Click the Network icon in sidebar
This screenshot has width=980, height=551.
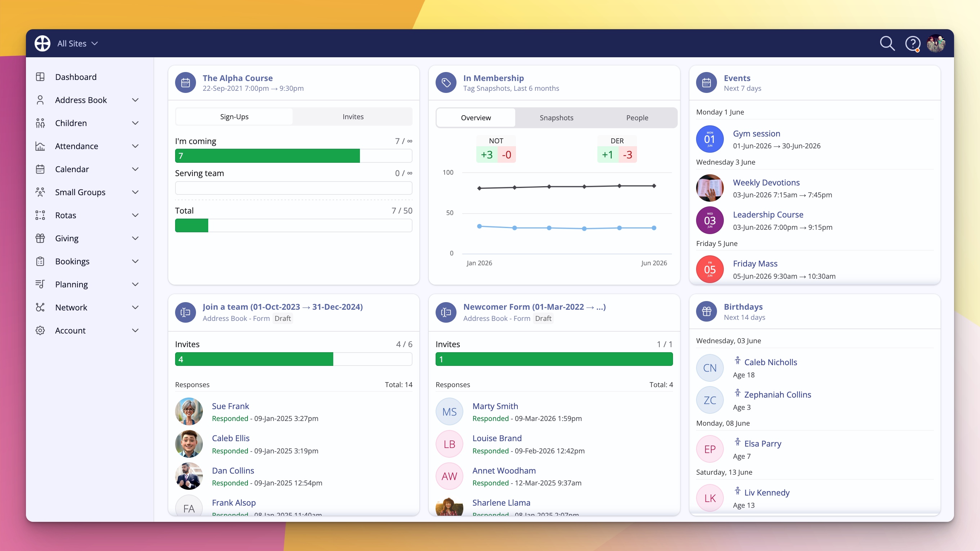click(x=40, y=307)
